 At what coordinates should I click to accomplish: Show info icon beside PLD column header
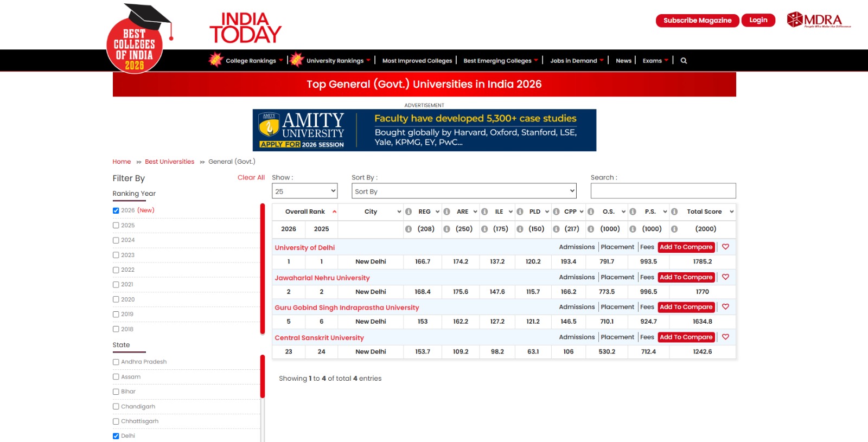tap(520, 212)
